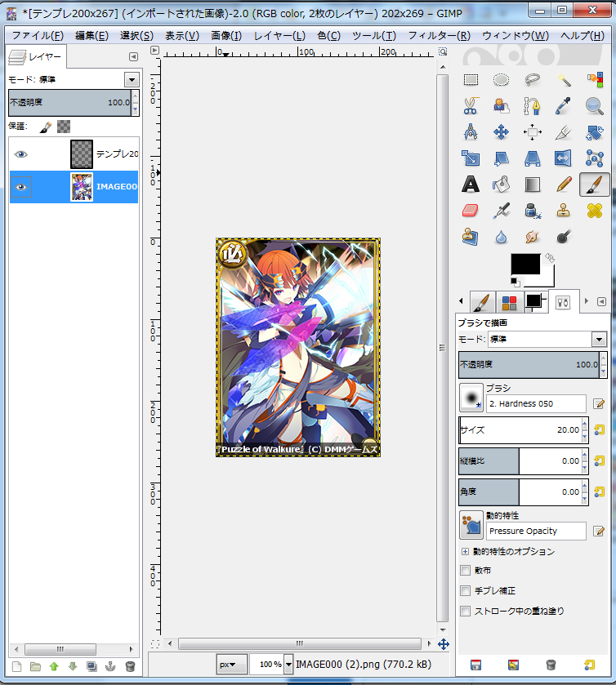Click the anchor layer button

click(x=110, y=666)
